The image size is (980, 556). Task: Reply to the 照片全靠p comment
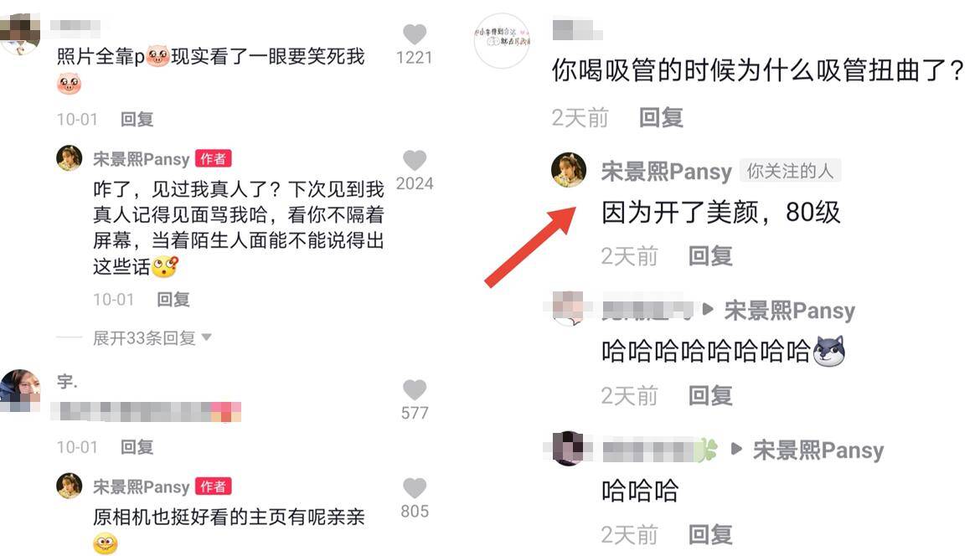[137, 119]
